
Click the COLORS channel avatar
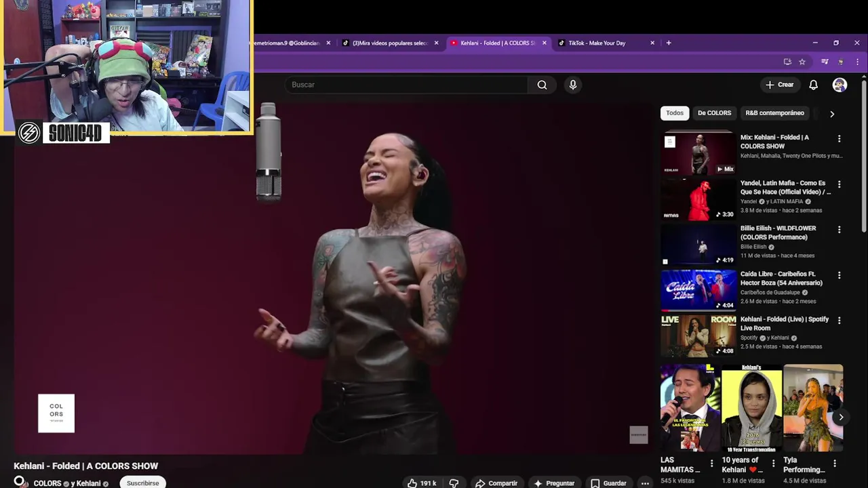(20, 482)
